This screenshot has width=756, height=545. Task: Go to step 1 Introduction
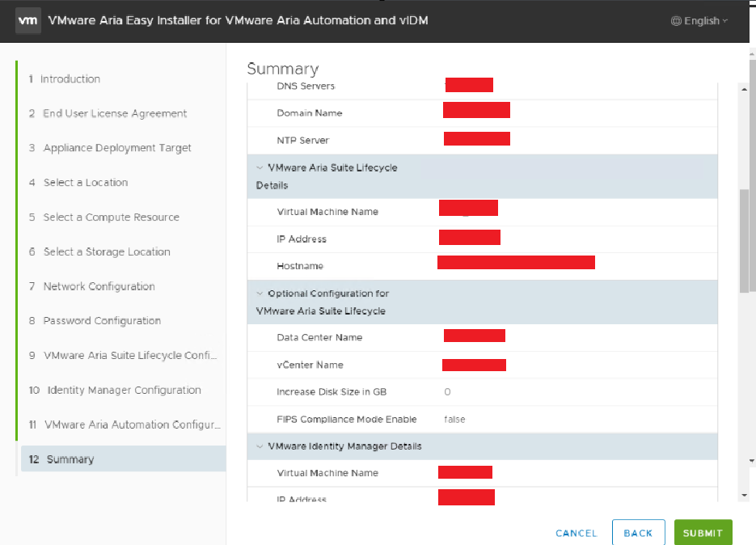tap(65, 78)
